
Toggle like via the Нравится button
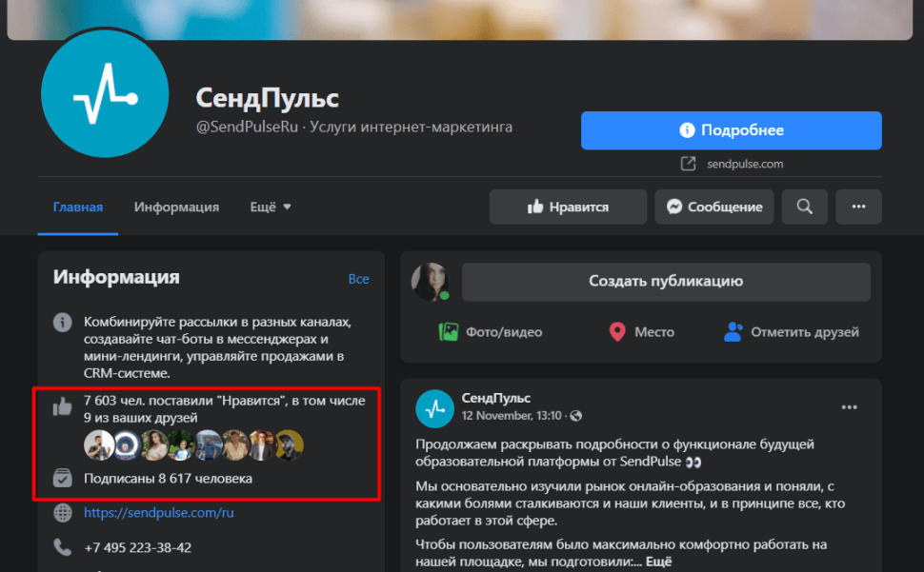pos(568,207)
